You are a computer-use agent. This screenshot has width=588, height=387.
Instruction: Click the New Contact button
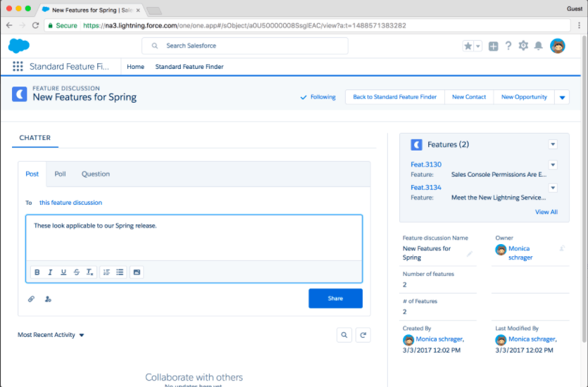469,97
